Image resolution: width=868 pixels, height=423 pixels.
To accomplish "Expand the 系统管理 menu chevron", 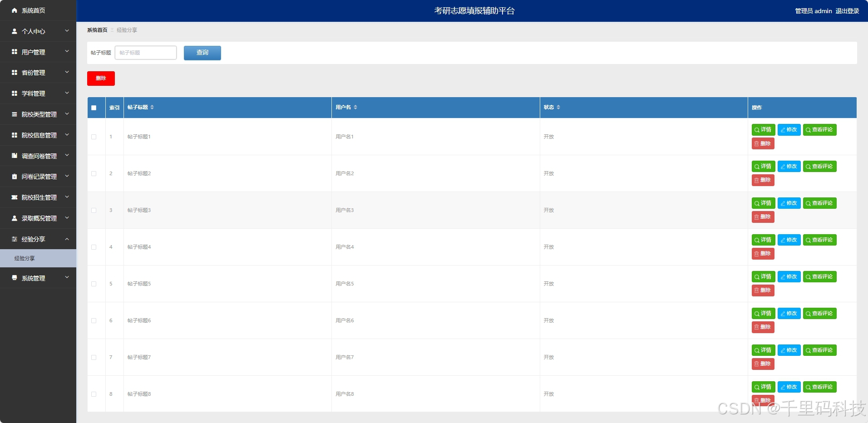I will click(x=67, y=277).
